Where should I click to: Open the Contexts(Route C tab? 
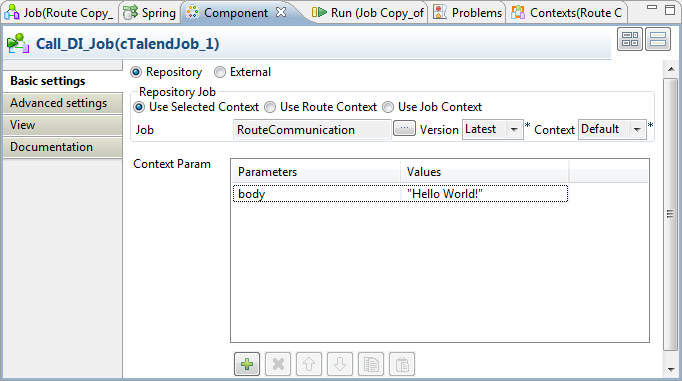pos(567,13)
